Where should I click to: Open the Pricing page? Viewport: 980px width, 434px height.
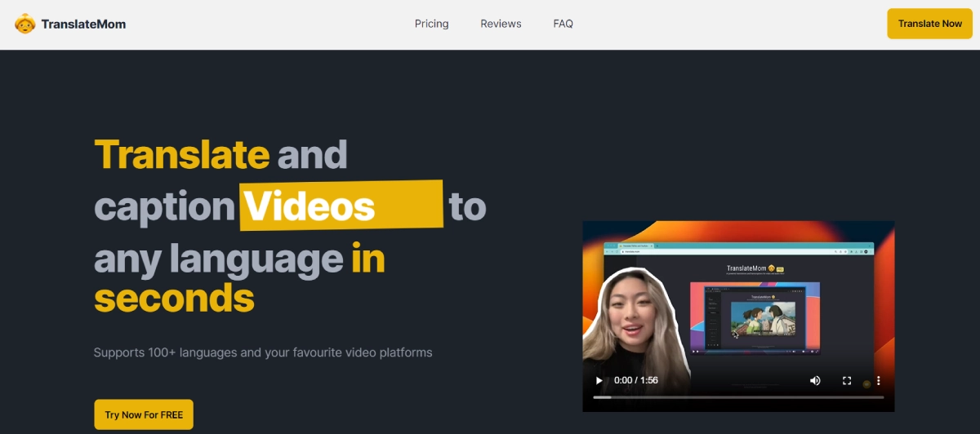[x=431, y=24]
